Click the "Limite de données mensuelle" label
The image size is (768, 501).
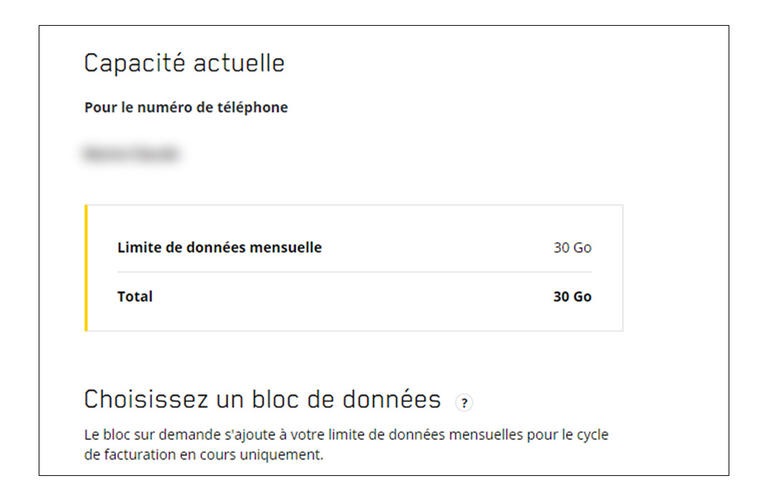[x=219, y=247]
